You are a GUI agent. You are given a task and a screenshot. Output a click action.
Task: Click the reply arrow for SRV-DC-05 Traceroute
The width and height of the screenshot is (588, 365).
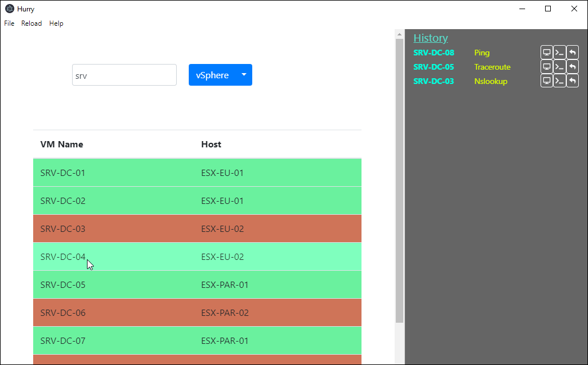[573, 67]
